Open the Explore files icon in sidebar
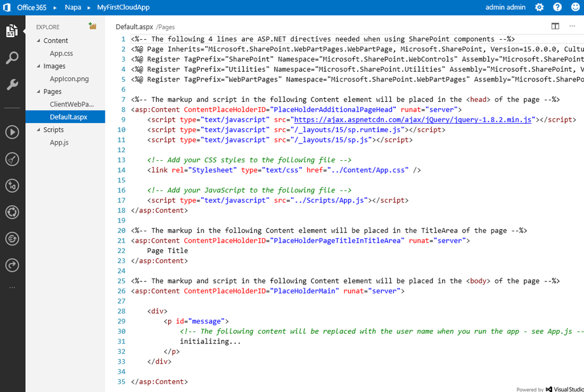The height and width of the screenshot is (392, 584). tap(12, 31)
